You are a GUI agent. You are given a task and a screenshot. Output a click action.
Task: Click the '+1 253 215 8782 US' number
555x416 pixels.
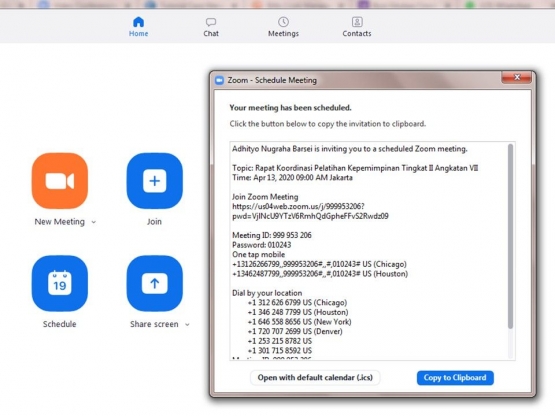point(280,341)
